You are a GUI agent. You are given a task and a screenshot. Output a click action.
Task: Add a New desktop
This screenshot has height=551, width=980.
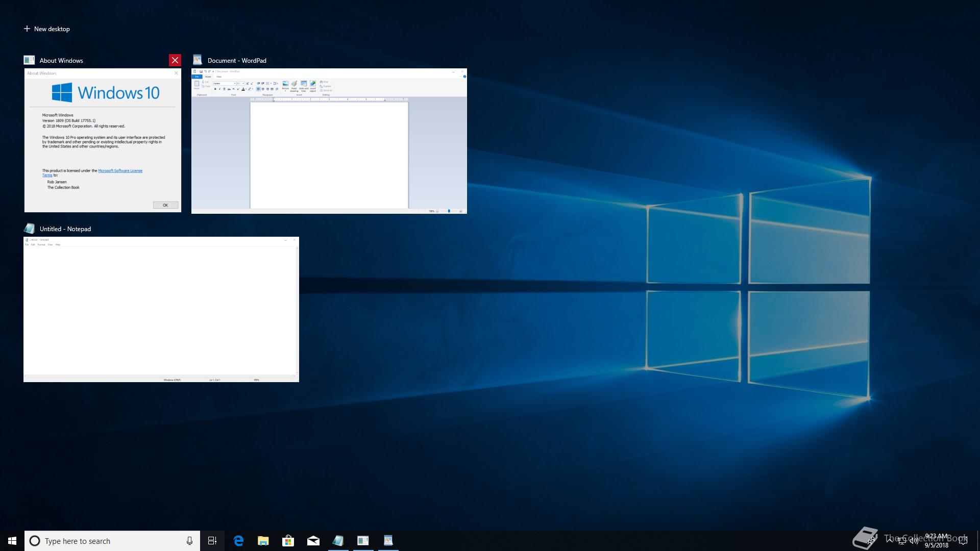(47, 29)
